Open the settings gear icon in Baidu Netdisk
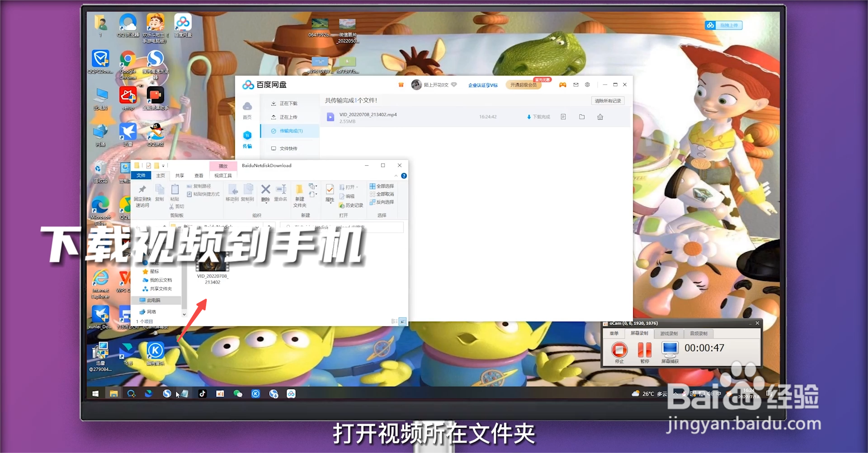This screenshot has height=453, width=868. [587, 85]
